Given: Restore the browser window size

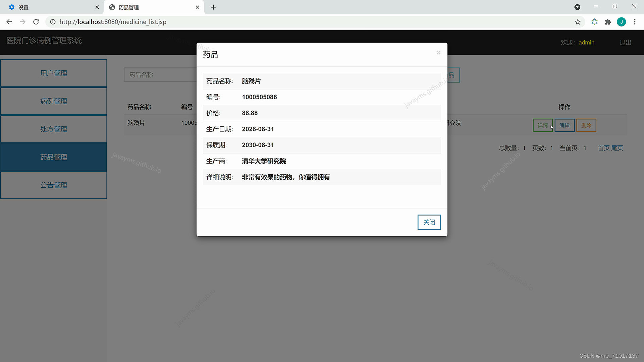Looking at the screenshot, I should click(615, 6).
